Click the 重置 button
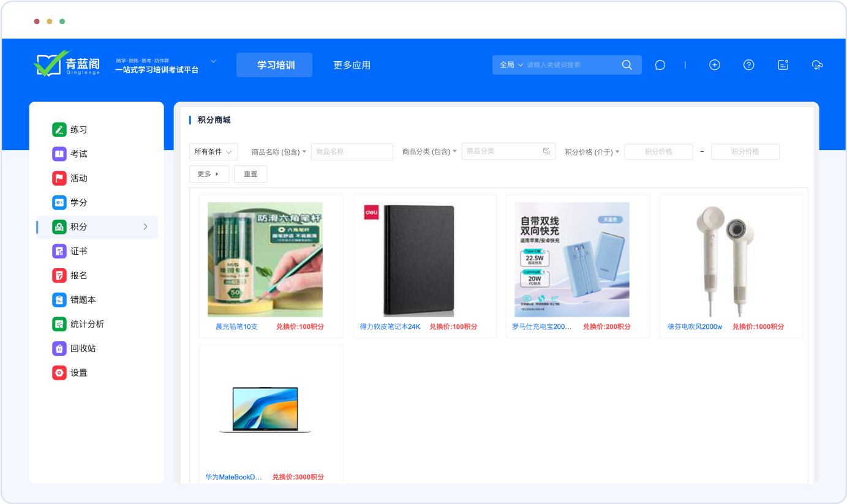The image size is (847, 504). point(250,174)
